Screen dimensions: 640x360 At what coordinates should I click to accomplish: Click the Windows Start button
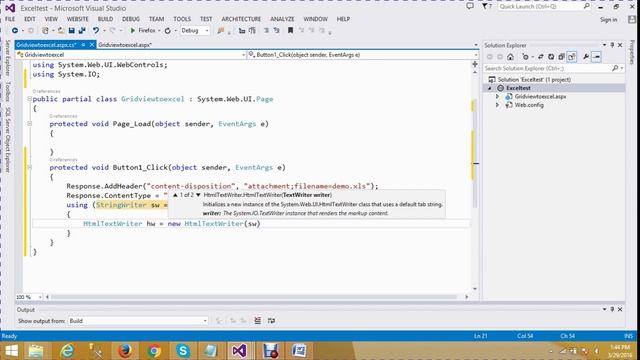point(11,351)
